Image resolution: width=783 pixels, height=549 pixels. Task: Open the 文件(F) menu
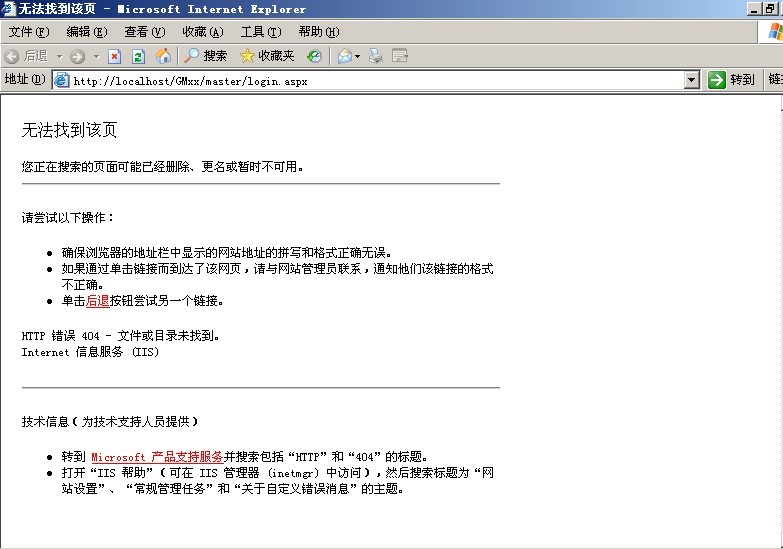29,32
